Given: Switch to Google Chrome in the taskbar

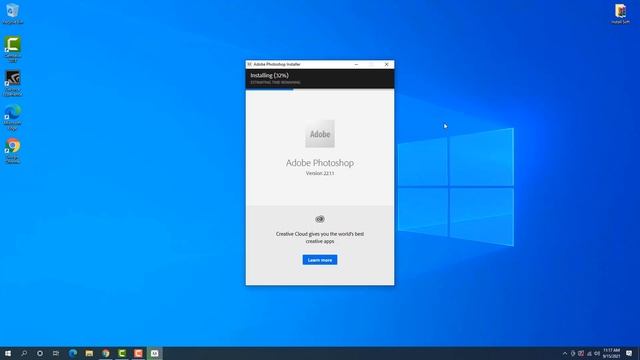Looking at the screenshot, I should [x=106, y=353].
